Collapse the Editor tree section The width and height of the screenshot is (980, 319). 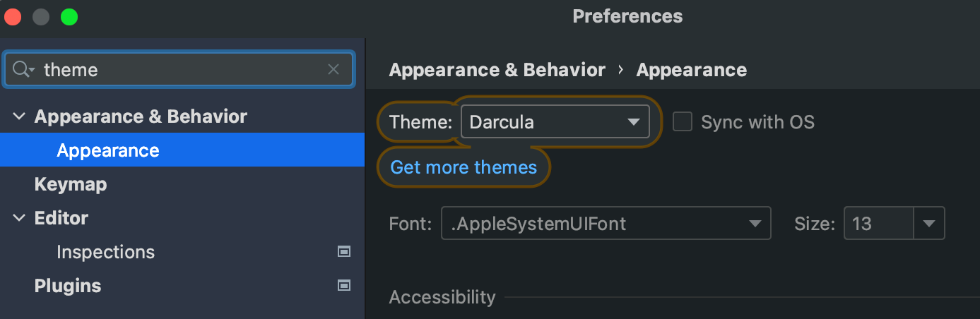click(x=19, y=218)
